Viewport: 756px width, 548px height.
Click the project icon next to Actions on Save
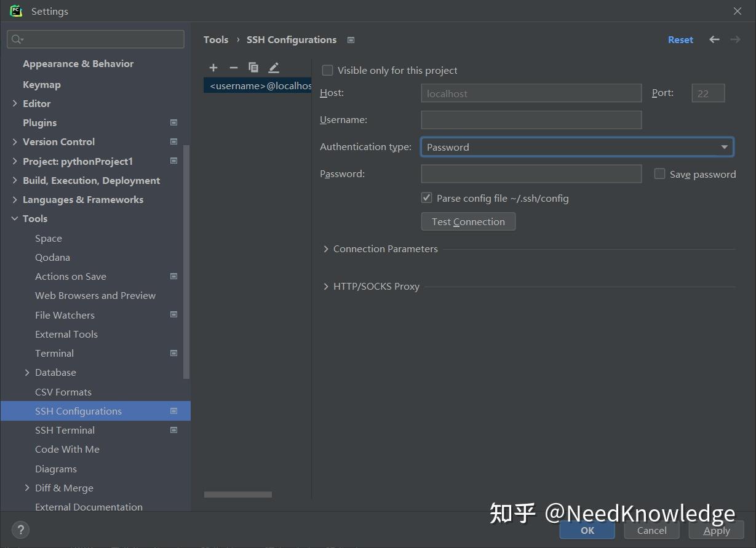click(x=173, y=276)
